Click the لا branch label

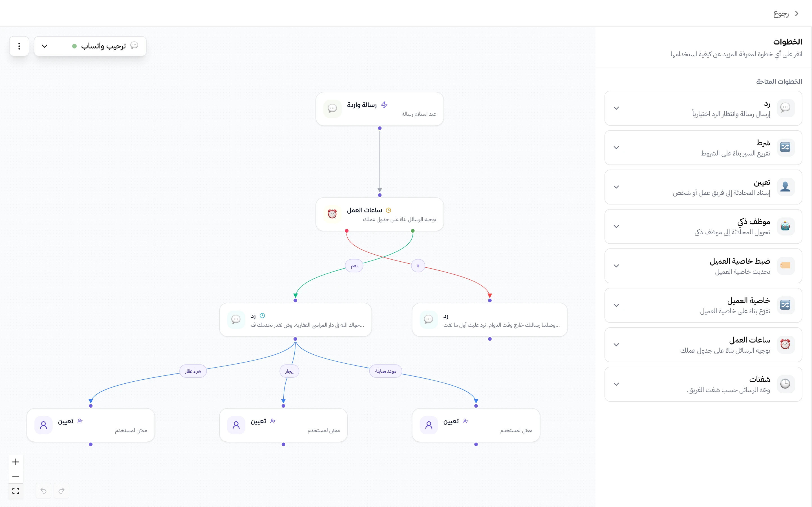click(418, 266)
